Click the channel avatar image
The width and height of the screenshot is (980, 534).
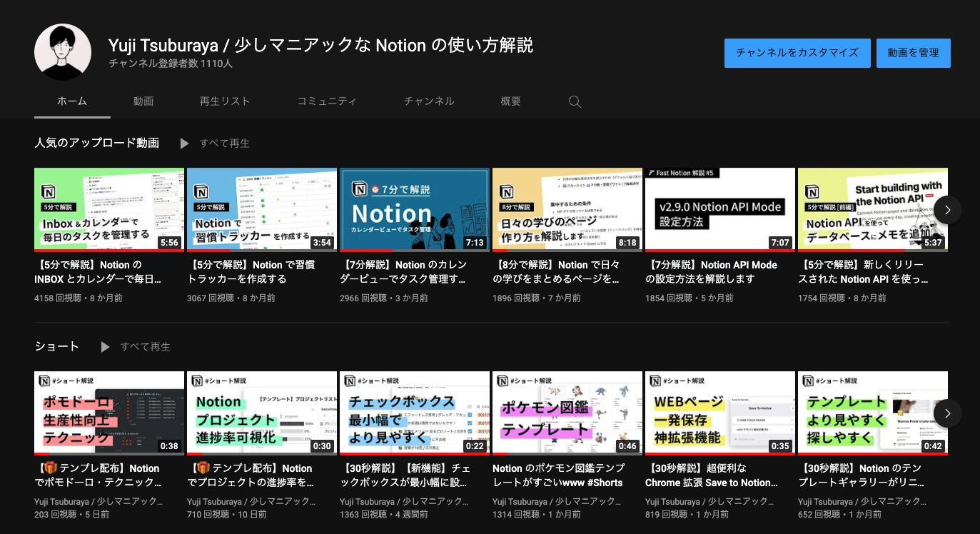tap(63, 52)
